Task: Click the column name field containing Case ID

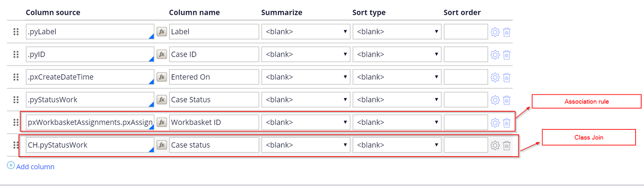Action: pos(214,54)
